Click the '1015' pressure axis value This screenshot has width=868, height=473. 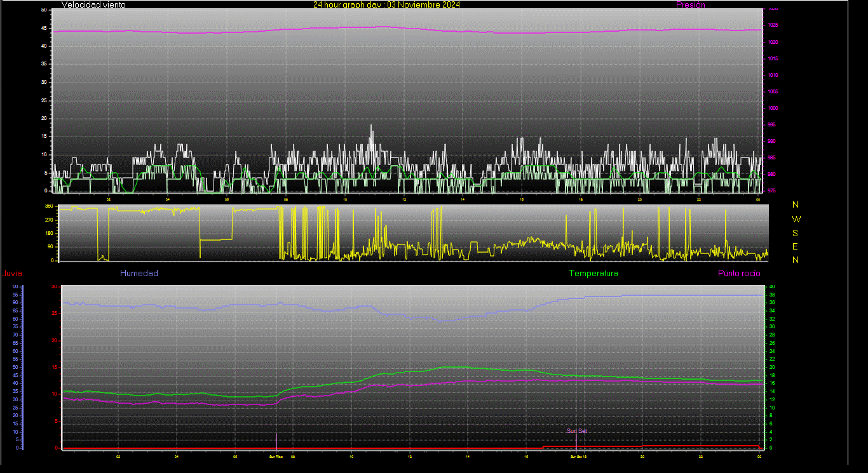click(773, 58)
